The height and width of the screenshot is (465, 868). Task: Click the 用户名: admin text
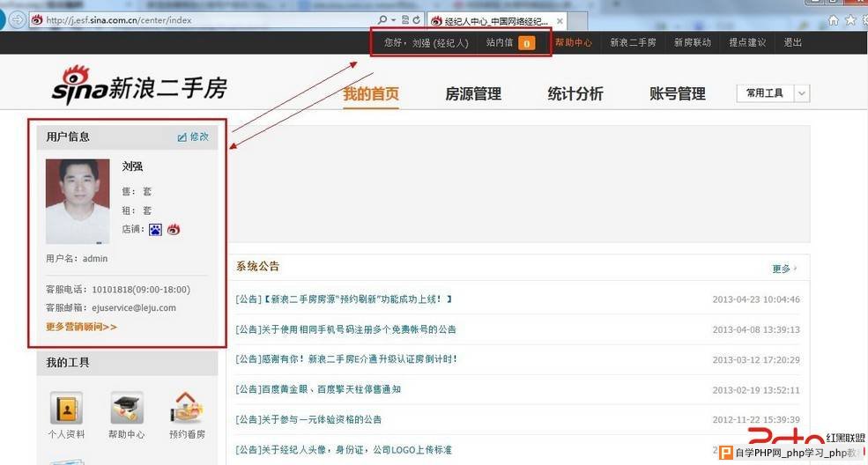click(x=77, y=259)
